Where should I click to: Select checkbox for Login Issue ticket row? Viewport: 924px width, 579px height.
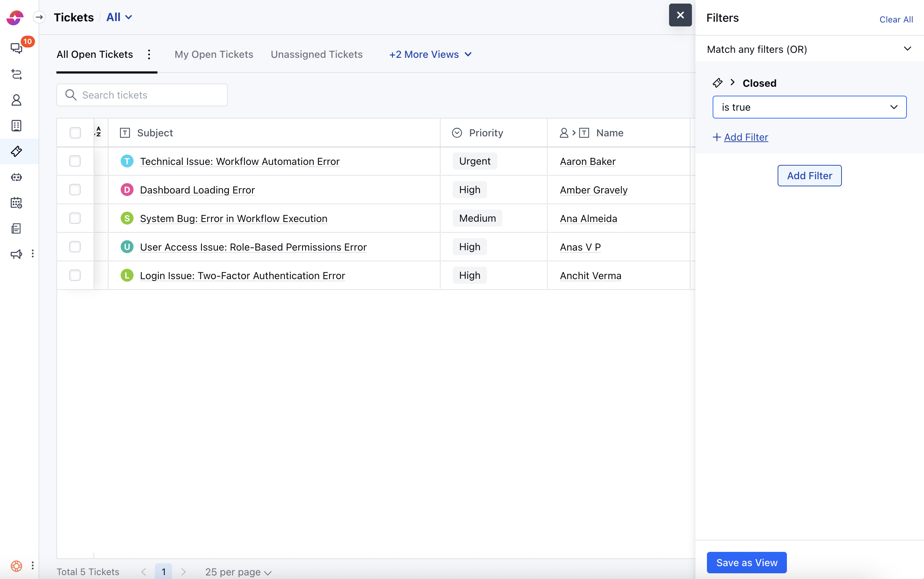75,275
